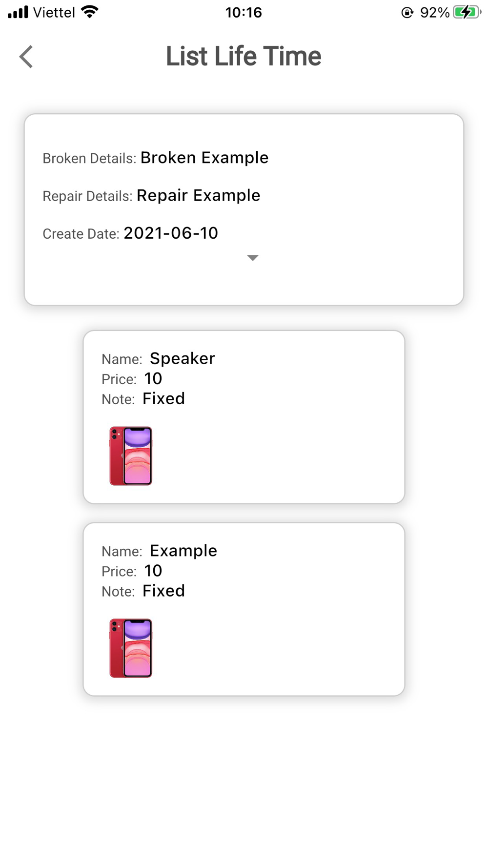Select the Repair Example text
The height and width of the screenshot is (868, 488).
point(199,195)
